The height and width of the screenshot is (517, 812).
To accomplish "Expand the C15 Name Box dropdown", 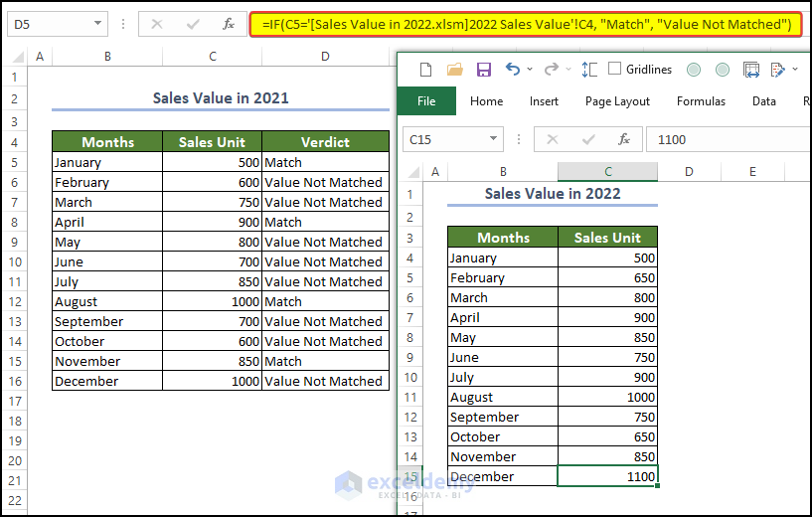I will (493, 139).
